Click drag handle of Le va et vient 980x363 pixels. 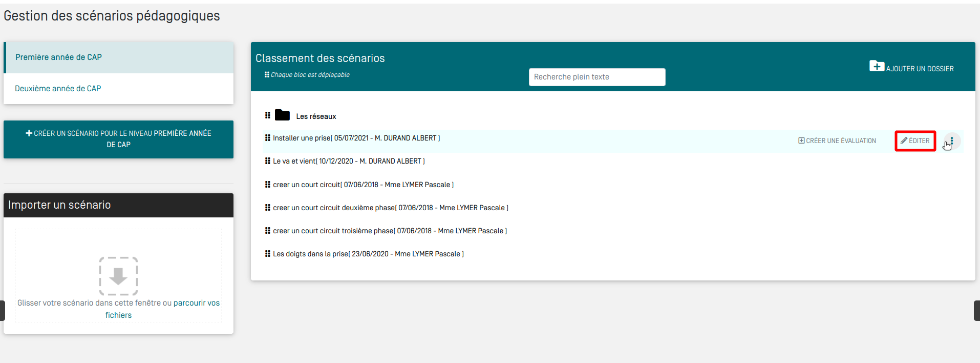[x=267, y=161]
